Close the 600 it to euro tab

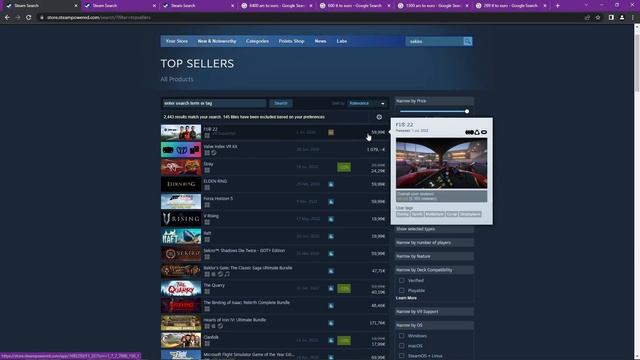tap(389, 6)
